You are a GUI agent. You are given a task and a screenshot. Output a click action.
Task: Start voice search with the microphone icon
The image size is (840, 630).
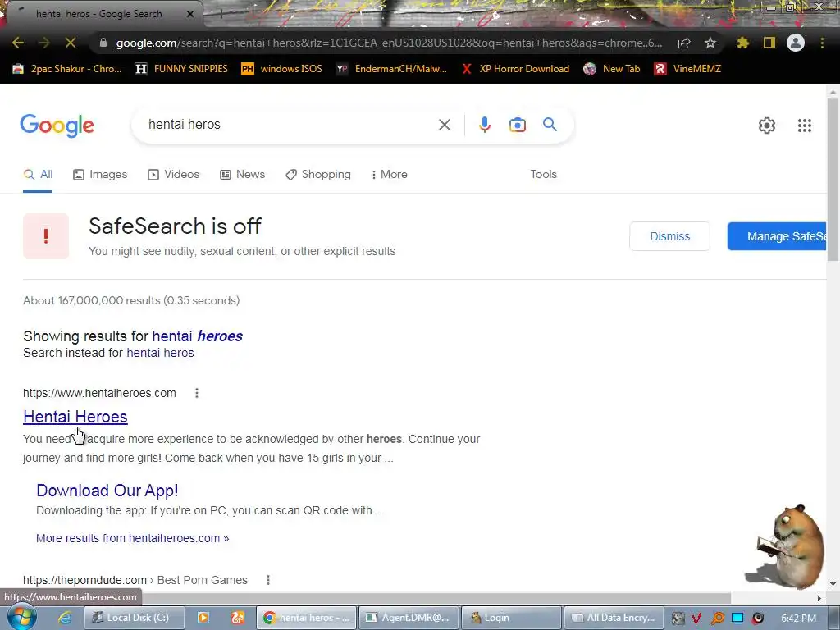coord(484,125)
